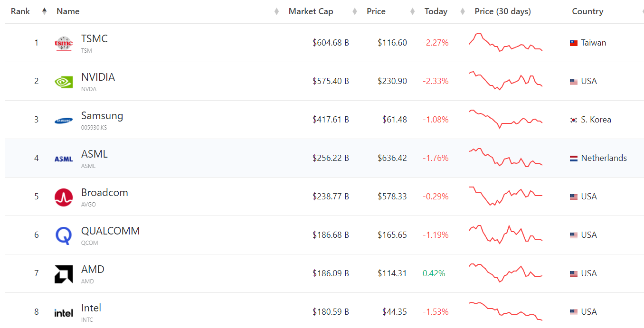Click the TSMC company logo
644x328 pixels.
coord(63,43)
